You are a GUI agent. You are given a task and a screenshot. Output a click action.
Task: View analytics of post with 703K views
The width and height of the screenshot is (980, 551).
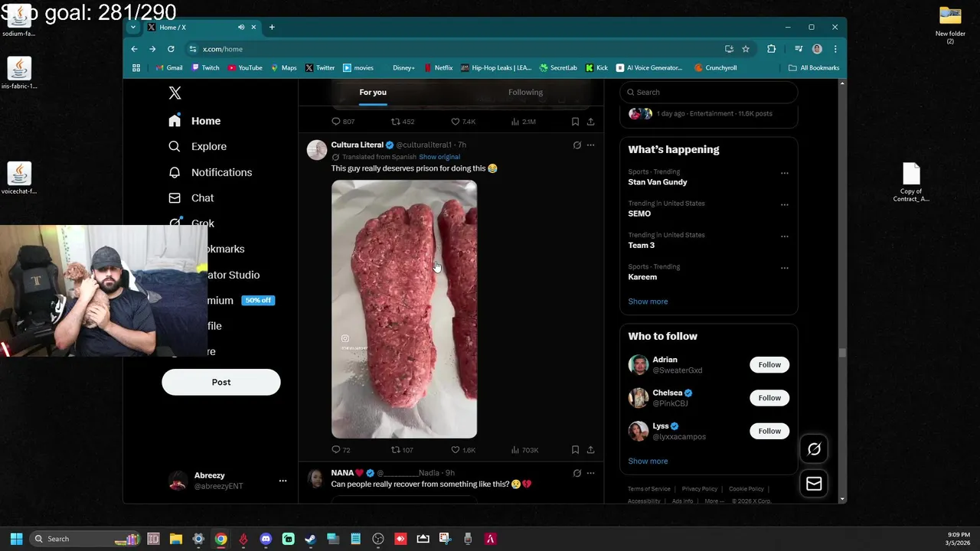click(524, 450)
